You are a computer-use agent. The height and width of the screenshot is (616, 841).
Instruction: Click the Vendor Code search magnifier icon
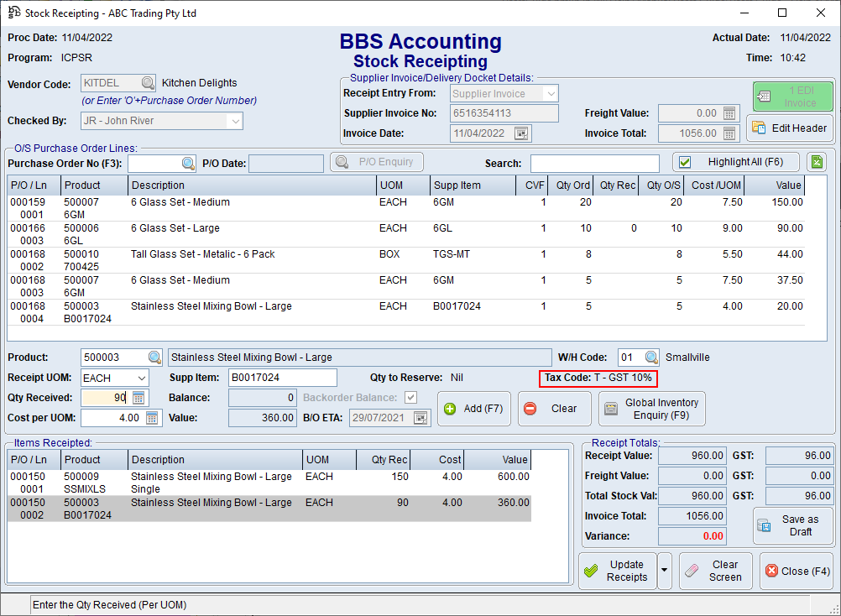(148, 83)
